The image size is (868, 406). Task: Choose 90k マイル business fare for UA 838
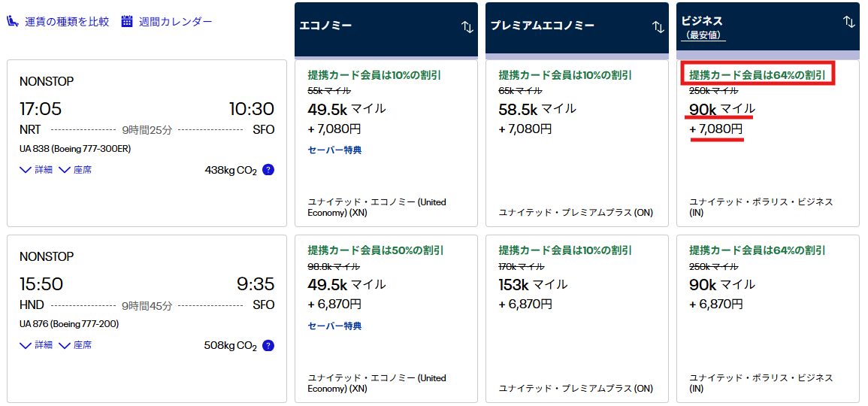pyautogui.click(x=767, y=143)
